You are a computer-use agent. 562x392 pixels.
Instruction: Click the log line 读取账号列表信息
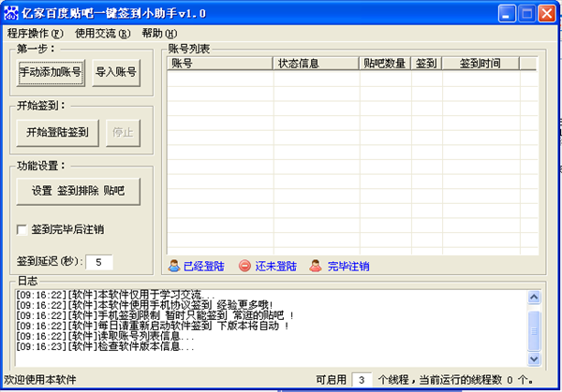coord(105,336)
